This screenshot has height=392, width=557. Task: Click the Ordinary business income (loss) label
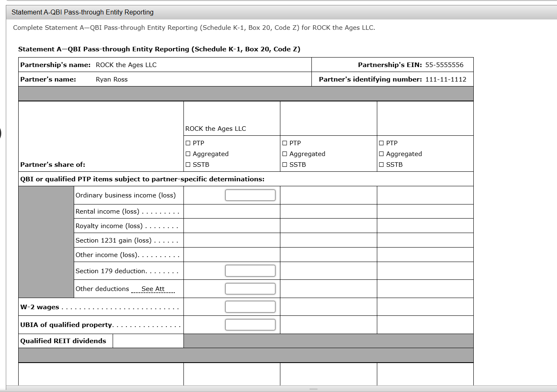tap(125, 195)
